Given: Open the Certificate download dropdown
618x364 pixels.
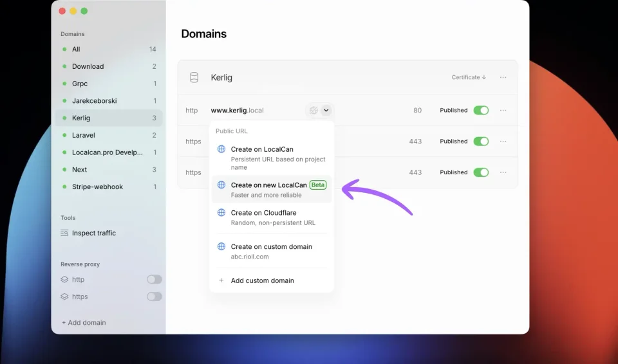Looking at the screenshot, I should (x=469, y=77).
